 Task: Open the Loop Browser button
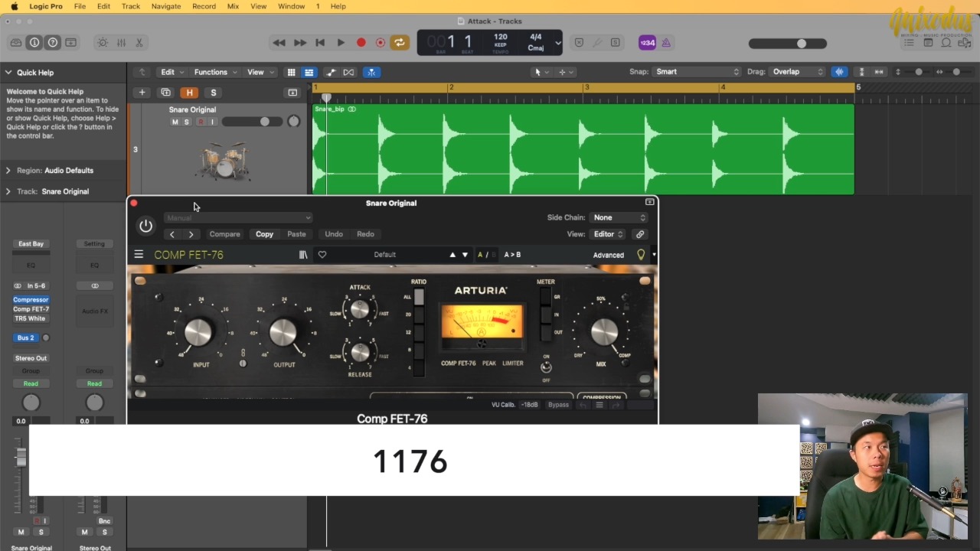pyautogui.click(x=946, y=43)
